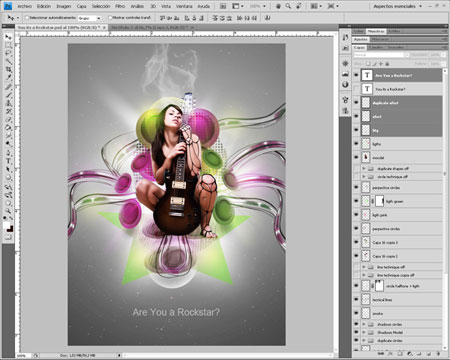450x360 pixels.
Task: Select the Move tool in the toolbox
Action: 8,37
